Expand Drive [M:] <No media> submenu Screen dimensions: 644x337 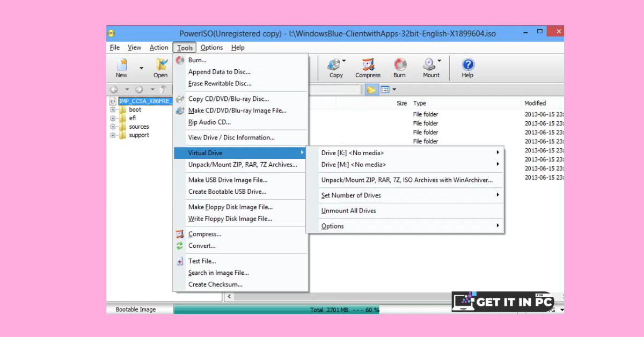click(405, 165)
